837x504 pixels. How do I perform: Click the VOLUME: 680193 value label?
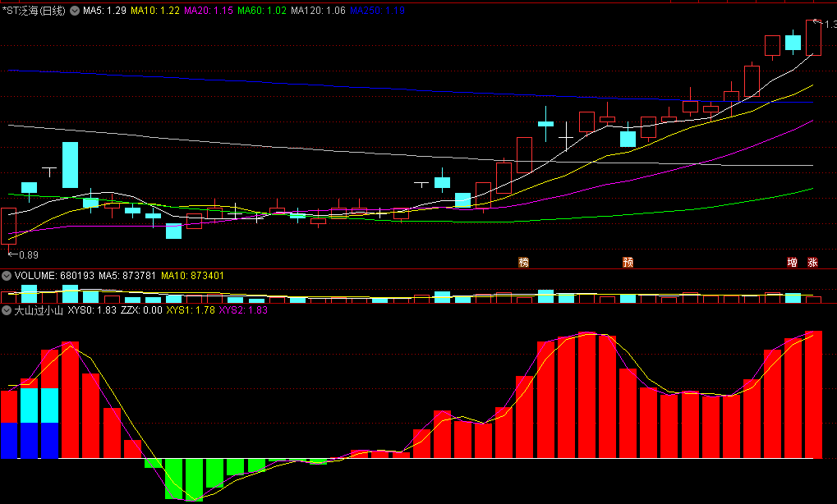54,276
